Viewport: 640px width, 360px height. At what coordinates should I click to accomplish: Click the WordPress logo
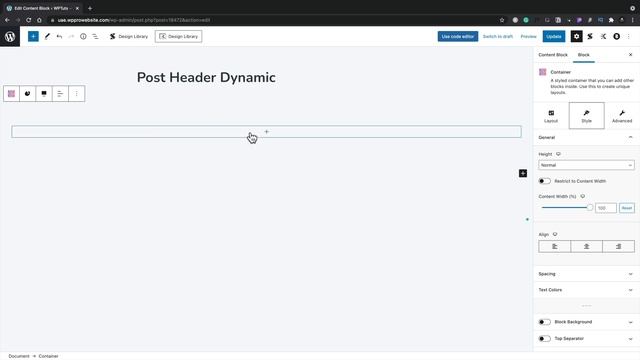click(10, 36)
